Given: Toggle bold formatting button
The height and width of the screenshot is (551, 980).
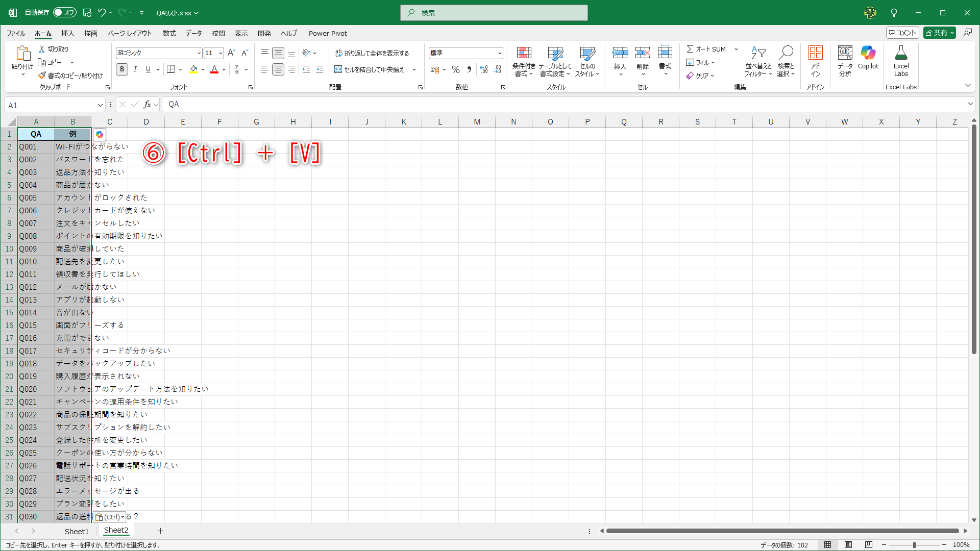Looking at the screenshot, I should pos(122,69).
